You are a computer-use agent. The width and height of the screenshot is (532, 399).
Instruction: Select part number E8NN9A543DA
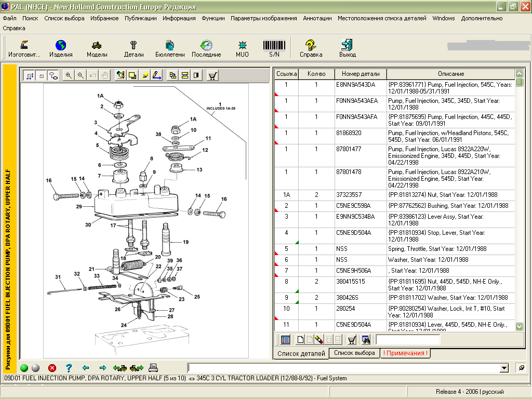pos(355,85)
